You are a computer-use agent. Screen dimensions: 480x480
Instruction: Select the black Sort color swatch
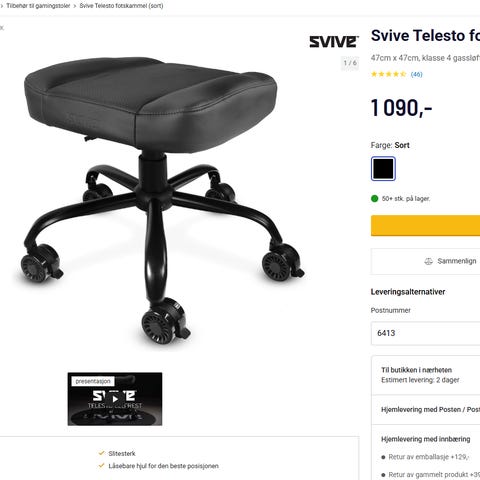[383, 169]
